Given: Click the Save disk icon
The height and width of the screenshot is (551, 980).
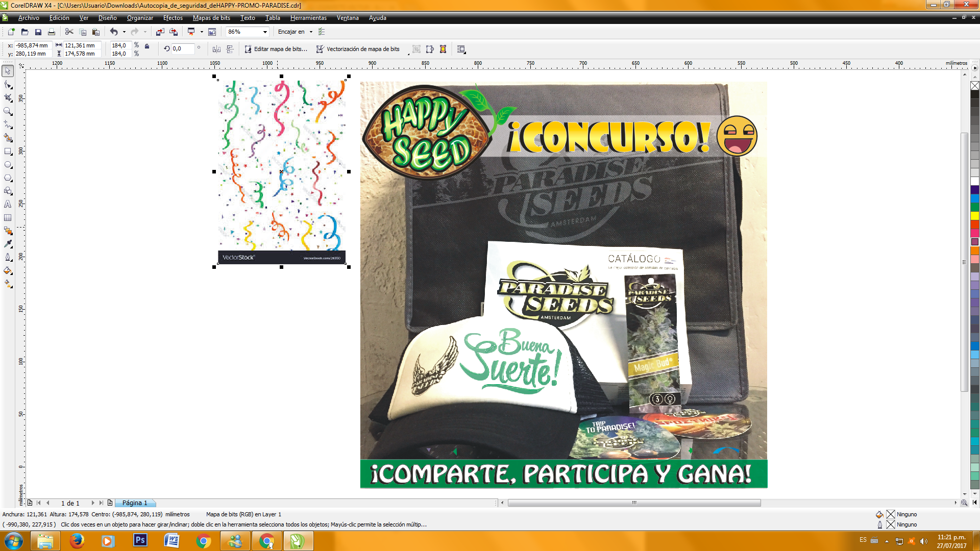Looking at the screenshot, I should 38,32.
